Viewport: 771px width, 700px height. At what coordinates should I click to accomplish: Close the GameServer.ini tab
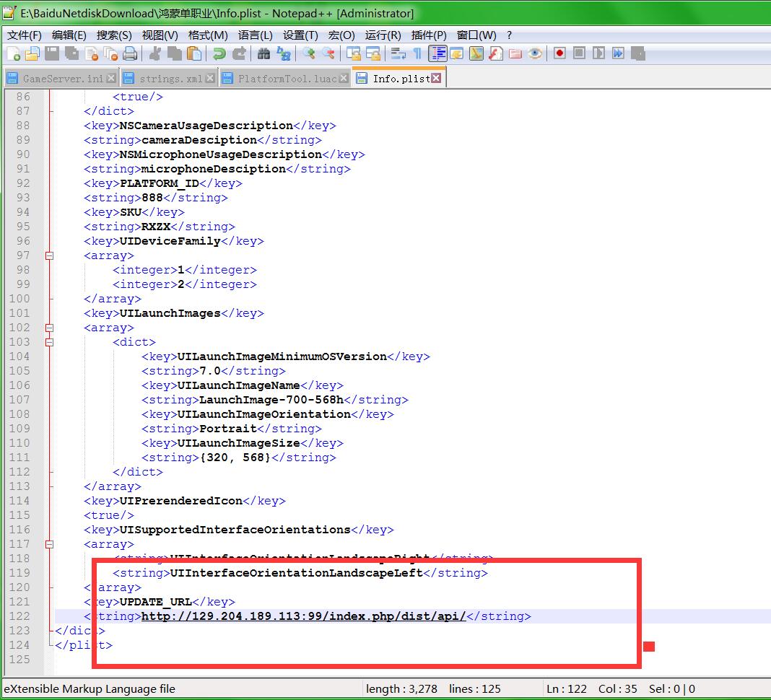[111, 78]
